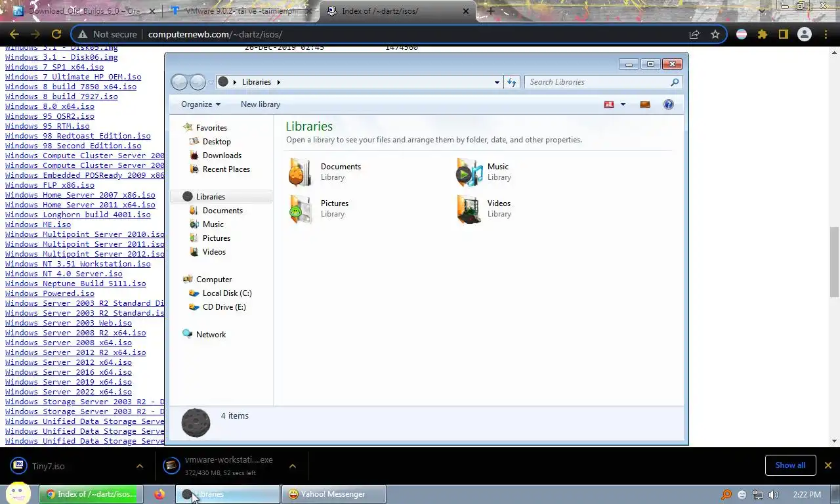
Task: Open the view options dropdown arrow in Explorer
Action: pyautogui.click(x=623, y=104)
